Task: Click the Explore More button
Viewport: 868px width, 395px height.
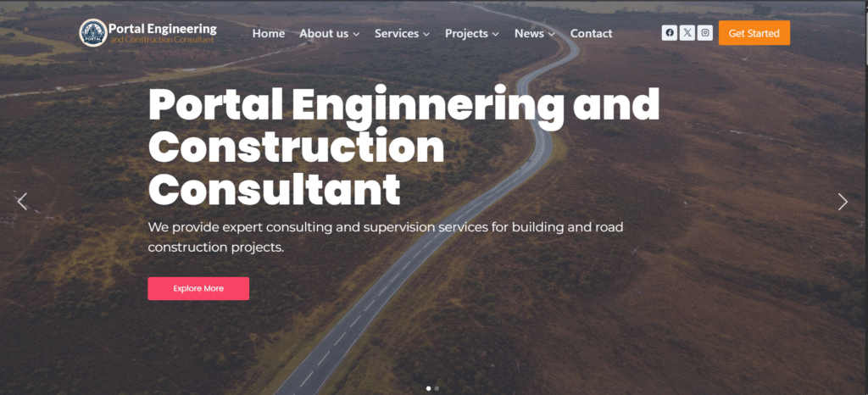Action: tap(198, 288)
